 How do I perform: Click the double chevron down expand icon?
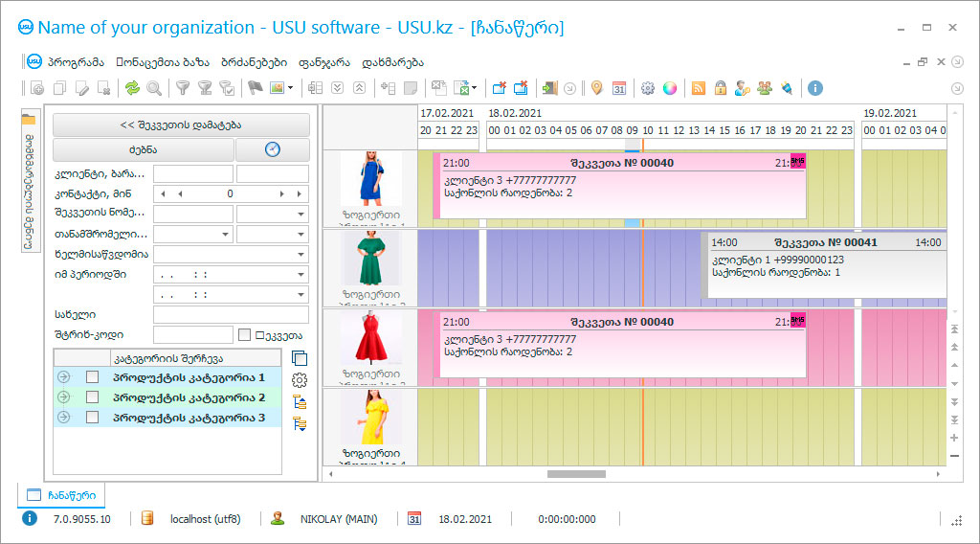338,88
